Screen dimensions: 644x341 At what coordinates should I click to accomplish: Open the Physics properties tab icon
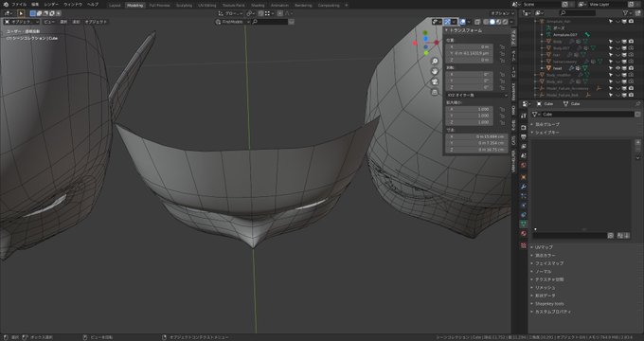click(523, 205)
